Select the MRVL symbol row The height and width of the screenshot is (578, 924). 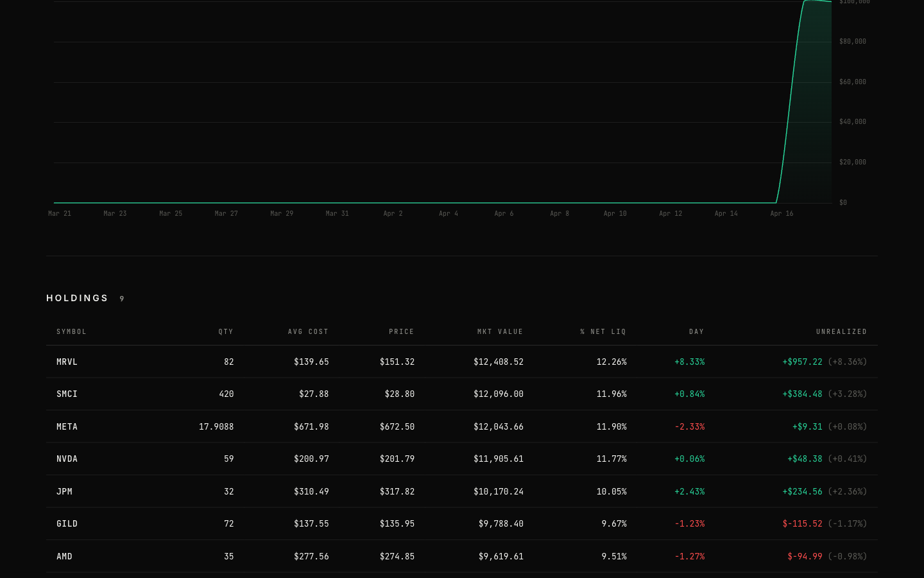(x=462, y=362)
